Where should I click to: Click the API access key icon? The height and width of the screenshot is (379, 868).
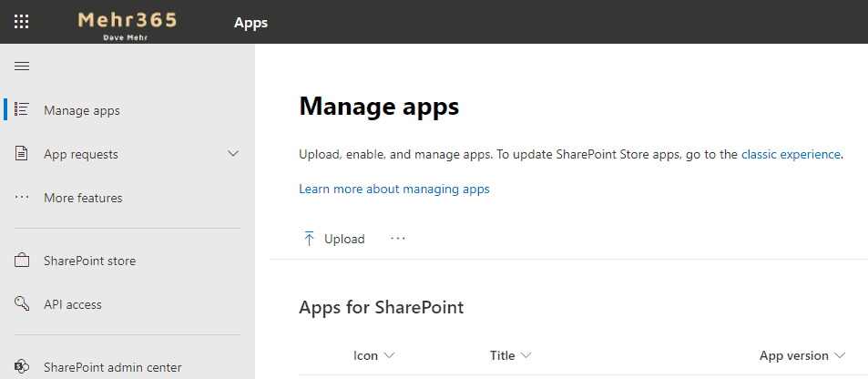(x=22, y=304)
